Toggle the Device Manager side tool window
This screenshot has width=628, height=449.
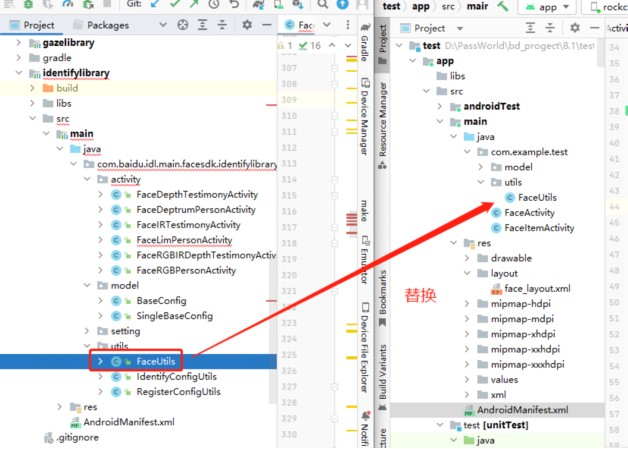[364, 117]
